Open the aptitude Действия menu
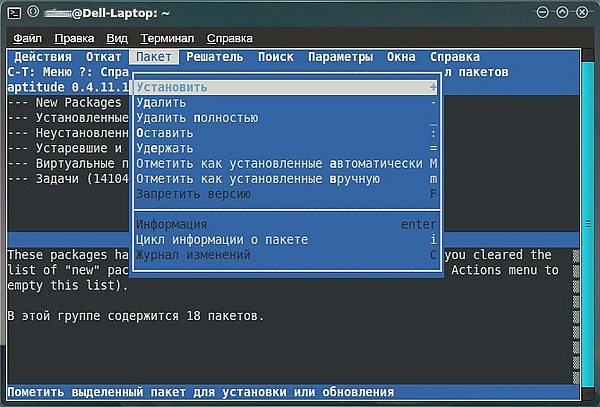The image size is (600, 407). click(x=43, y=57)
